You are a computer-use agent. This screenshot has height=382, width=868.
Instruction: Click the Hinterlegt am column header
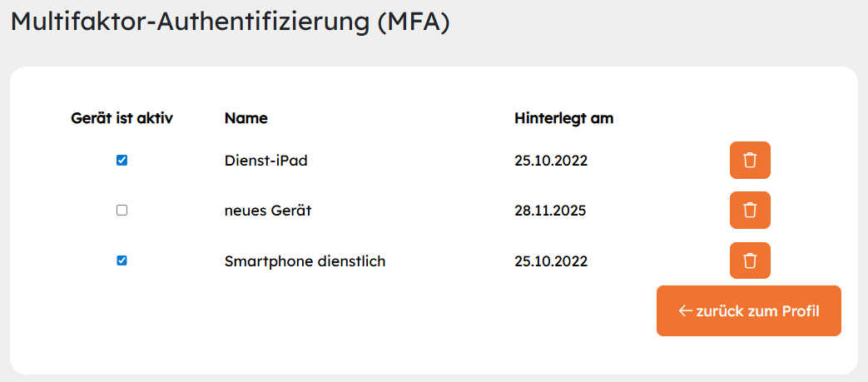tap(563, 118)
